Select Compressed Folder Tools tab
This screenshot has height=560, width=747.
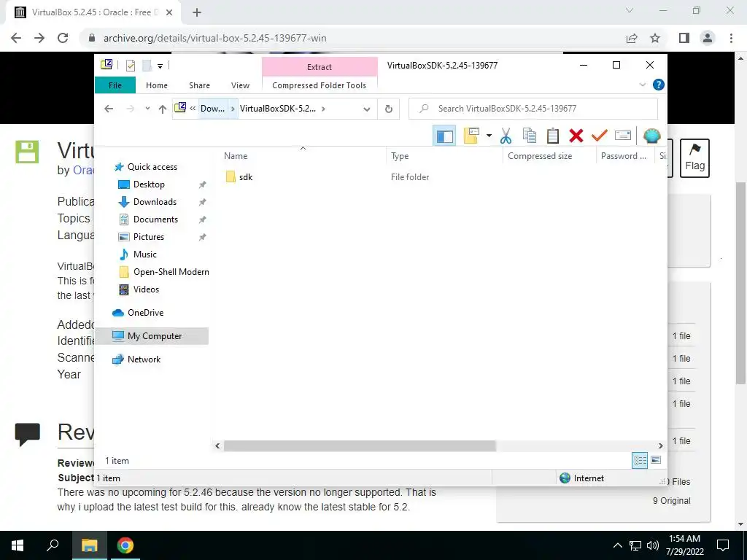(320, 85)
